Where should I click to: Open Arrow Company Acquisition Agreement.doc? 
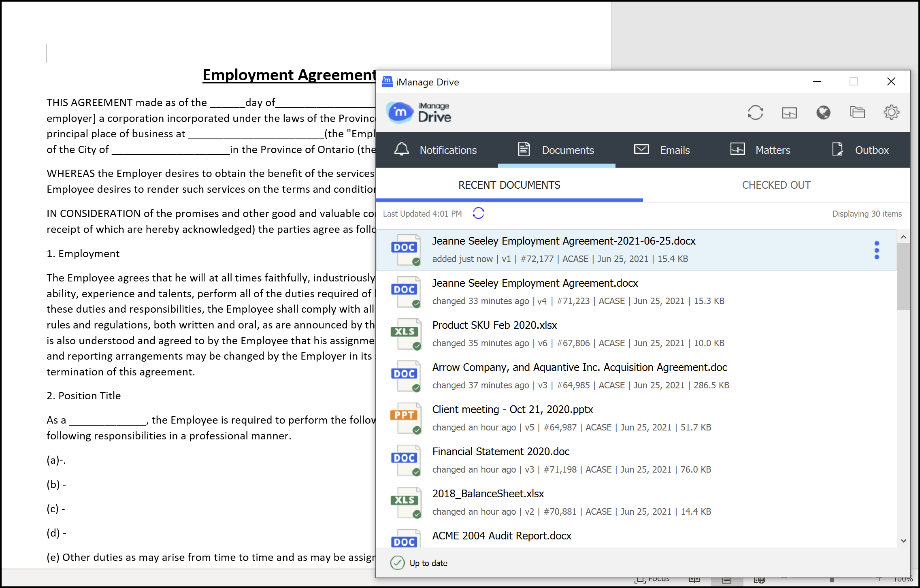pyautogui.click(x=579, y=367)
